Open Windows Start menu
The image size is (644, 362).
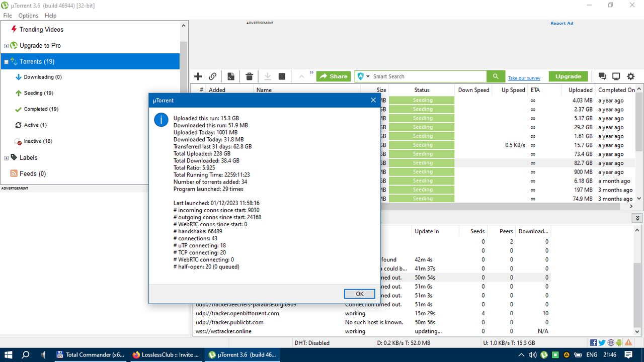tap(9, 355)
